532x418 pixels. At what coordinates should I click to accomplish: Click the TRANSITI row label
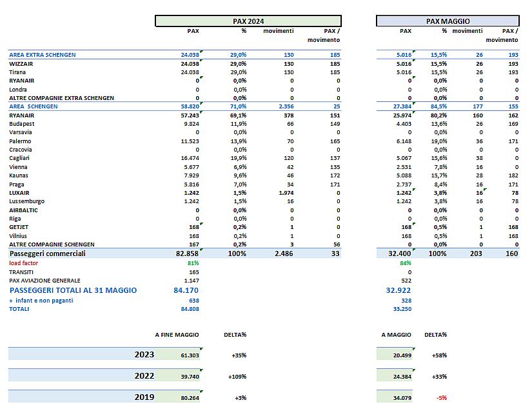21,272
